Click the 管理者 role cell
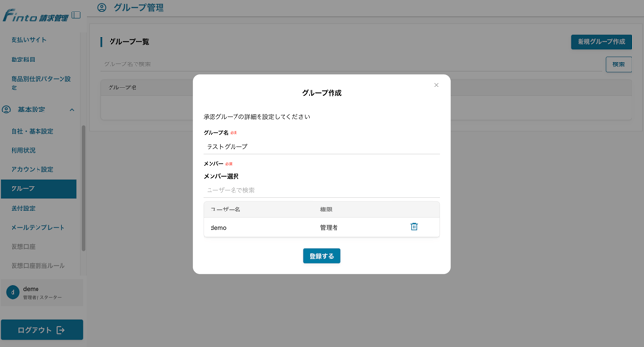The height and width of the screenshot is (347, 644). point(329,228)
